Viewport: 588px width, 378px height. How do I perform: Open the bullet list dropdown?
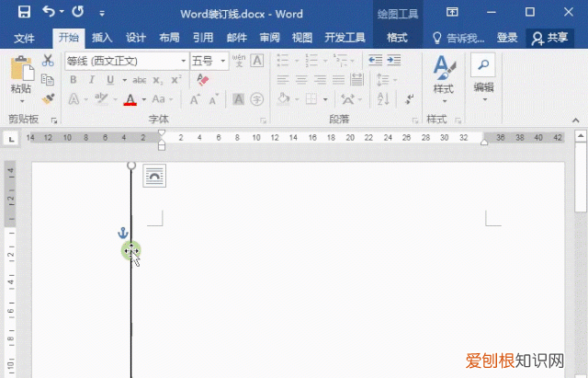pos(296,61)
